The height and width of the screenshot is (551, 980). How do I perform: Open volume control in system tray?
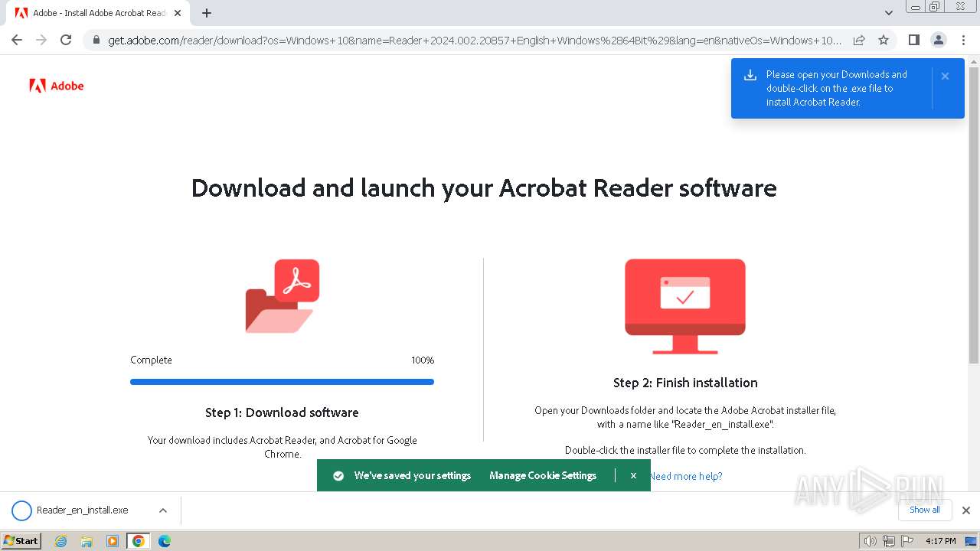pos(870,541)
